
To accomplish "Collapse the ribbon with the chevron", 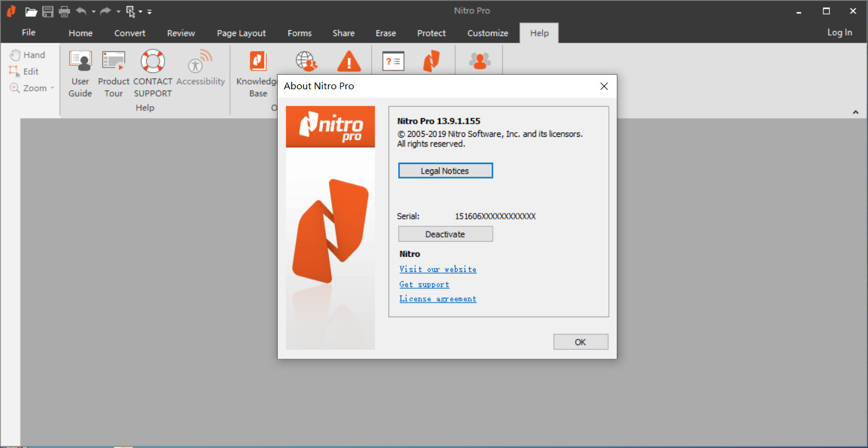I will [x=855, y=112].
